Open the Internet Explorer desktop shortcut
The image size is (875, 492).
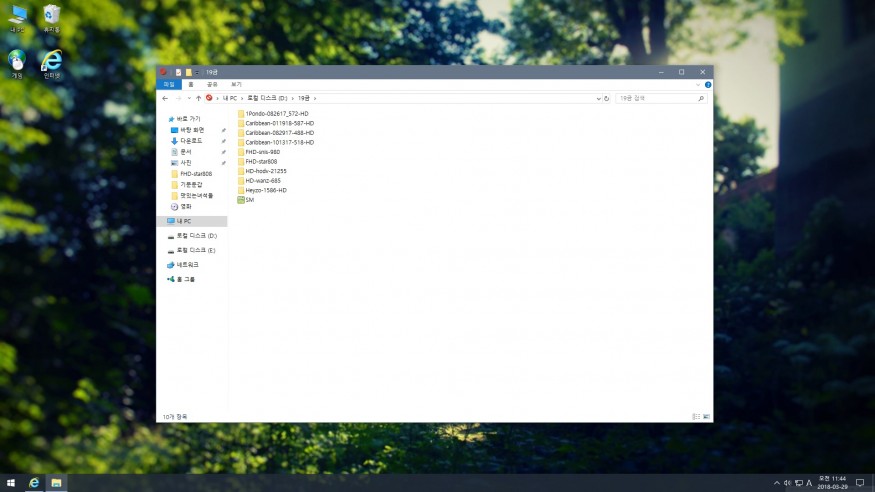(x=51, y=62)
